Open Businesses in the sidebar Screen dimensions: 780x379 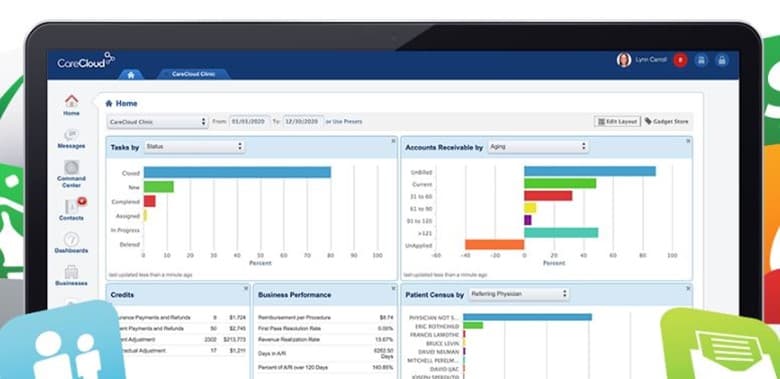[x=72, y=276]
